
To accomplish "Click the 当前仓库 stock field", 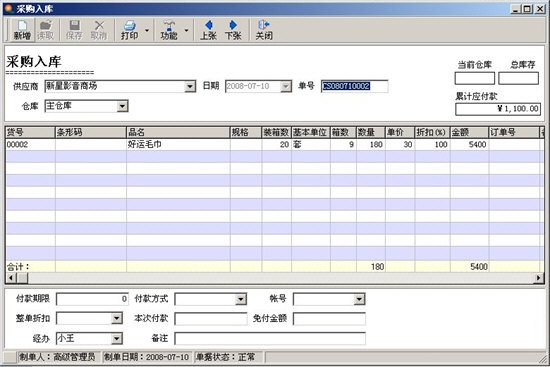I will (475, 78).
